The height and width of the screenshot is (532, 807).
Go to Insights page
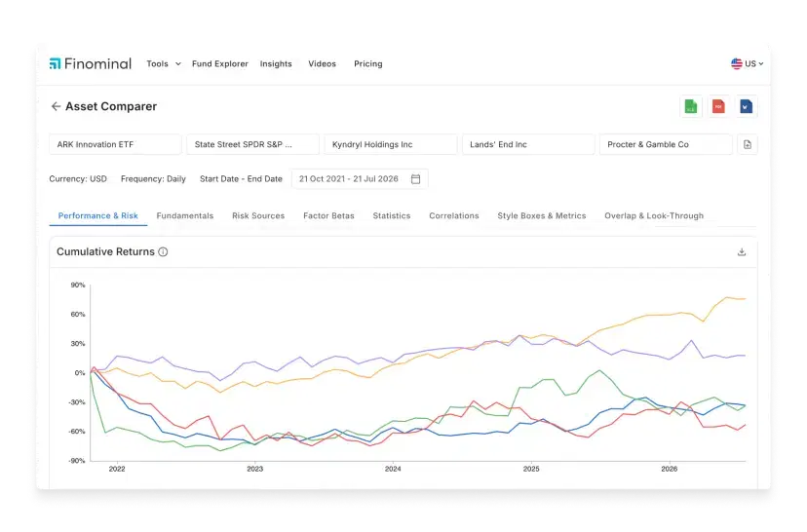[x=276, y=63]
